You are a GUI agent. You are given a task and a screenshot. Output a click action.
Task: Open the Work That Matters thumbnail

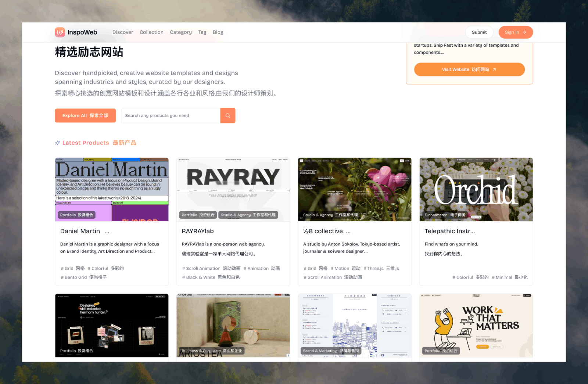(x=476, y=326)
